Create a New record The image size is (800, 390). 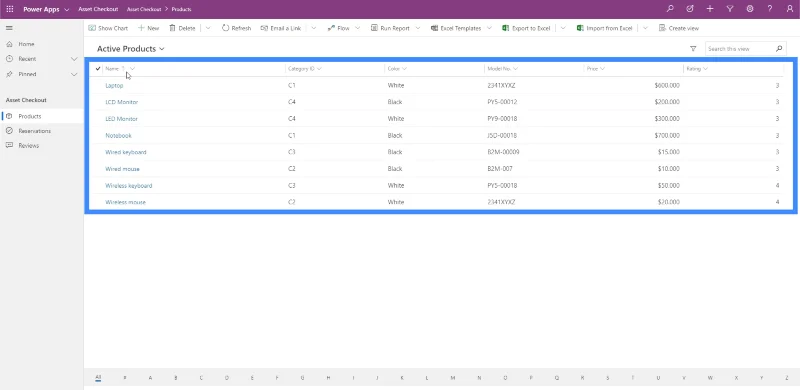pos(148,28)
